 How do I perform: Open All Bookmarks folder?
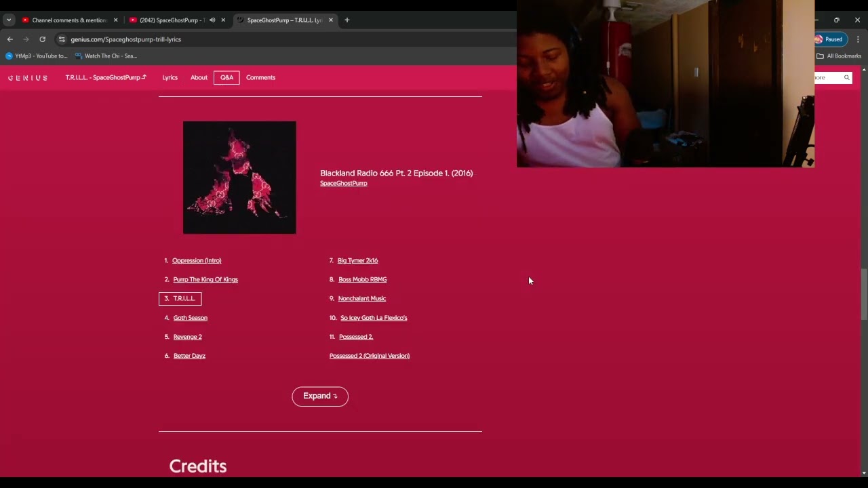(x=839, y=56)
